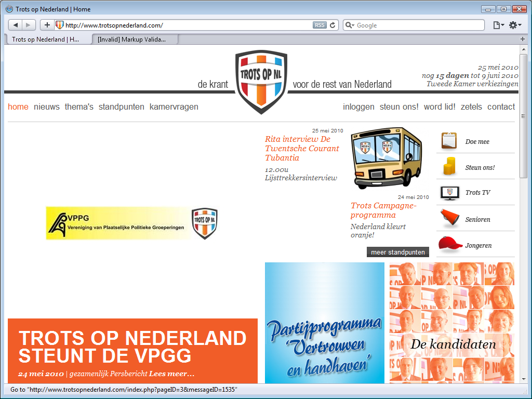The width and height of the screenshot is (532, 399).
Task: Click Lees meer in the orange banner
Action: (x=171, y=374)
